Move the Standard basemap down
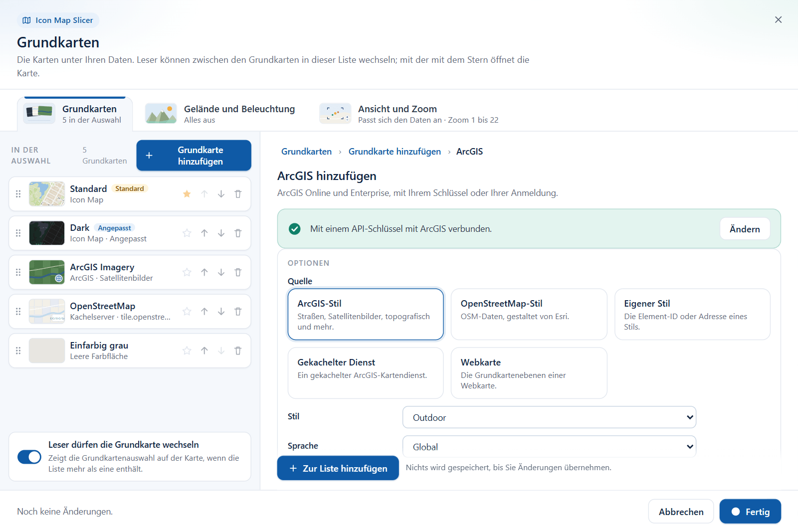 221,194
